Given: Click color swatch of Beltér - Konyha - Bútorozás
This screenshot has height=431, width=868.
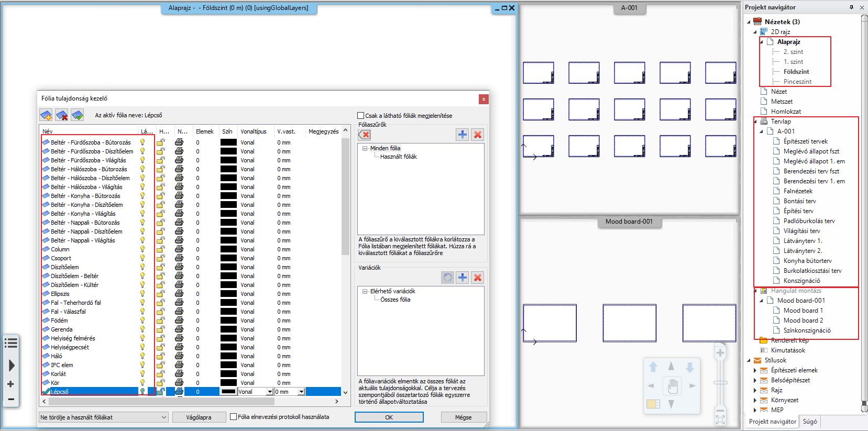Looking at the screenshot, I should 228,196.
